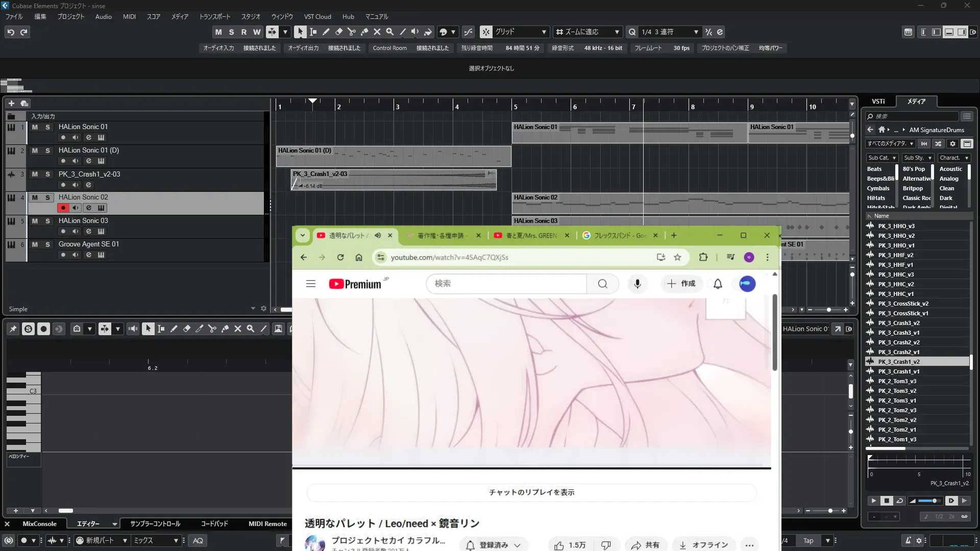Open the MixConsole tab in the lower zone
The width and height of the screenshot is (980, 551).
pyautogui.click(x=39, y=524)
